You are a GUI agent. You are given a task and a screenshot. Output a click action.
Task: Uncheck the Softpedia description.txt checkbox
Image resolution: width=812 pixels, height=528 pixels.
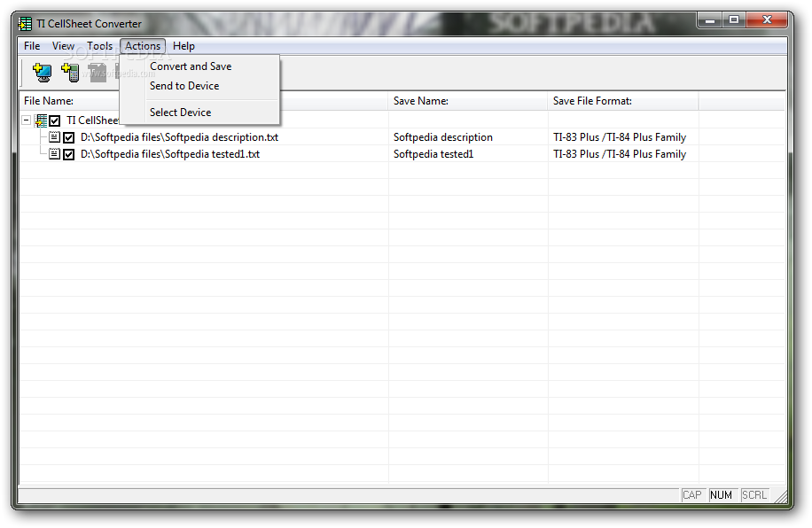[69, 137]
